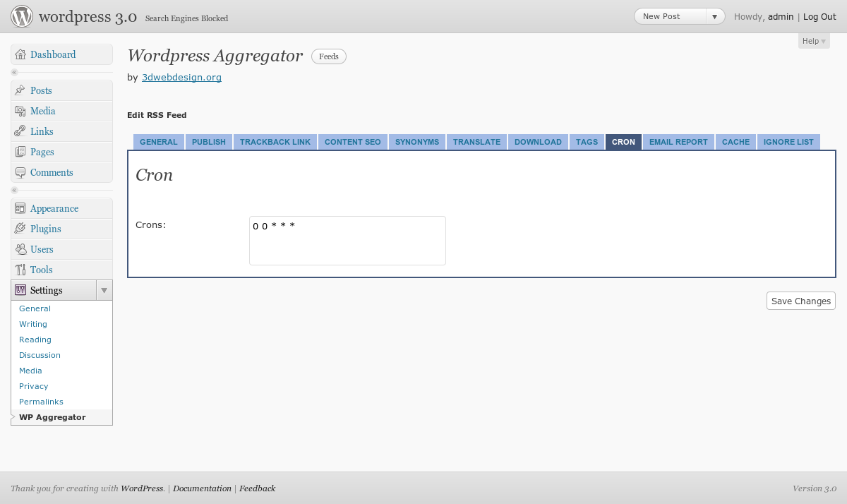This screenshot has width=847, height=504.
Task: Open General under Settings
Action: (x=35, y=308)
